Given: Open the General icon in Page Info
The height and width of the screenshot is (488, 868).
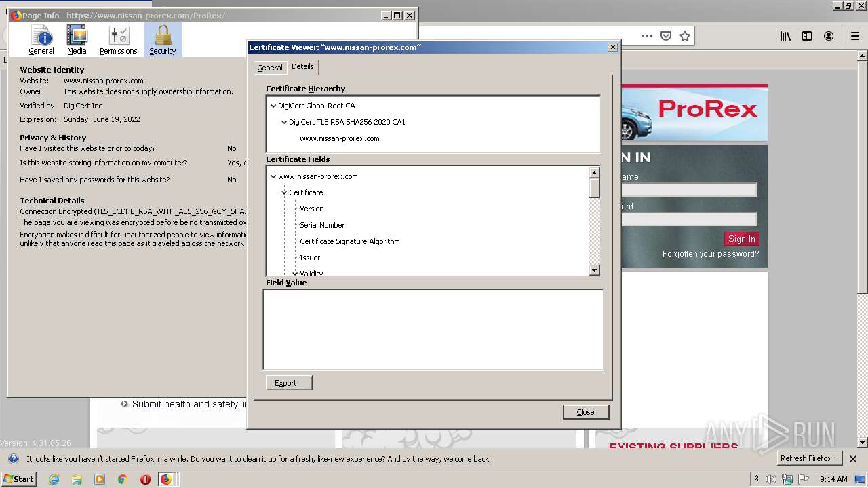Looking at the screenshot, I should [x=41, y=40].
